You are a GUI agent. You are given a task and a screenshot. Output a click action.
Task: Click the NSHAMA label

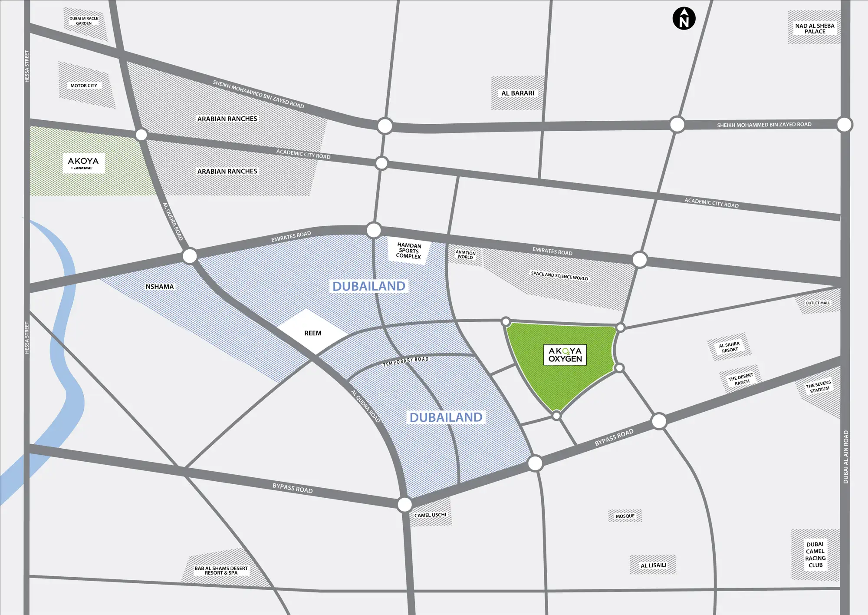click(x=160, y=287)
